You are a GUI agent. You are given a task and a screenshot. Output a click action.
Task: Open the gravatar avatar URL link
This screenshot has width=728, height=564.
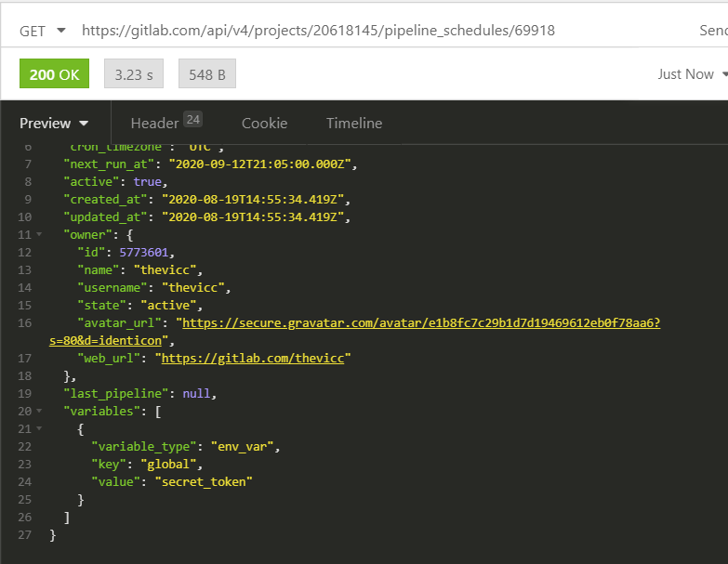[420, 323]
